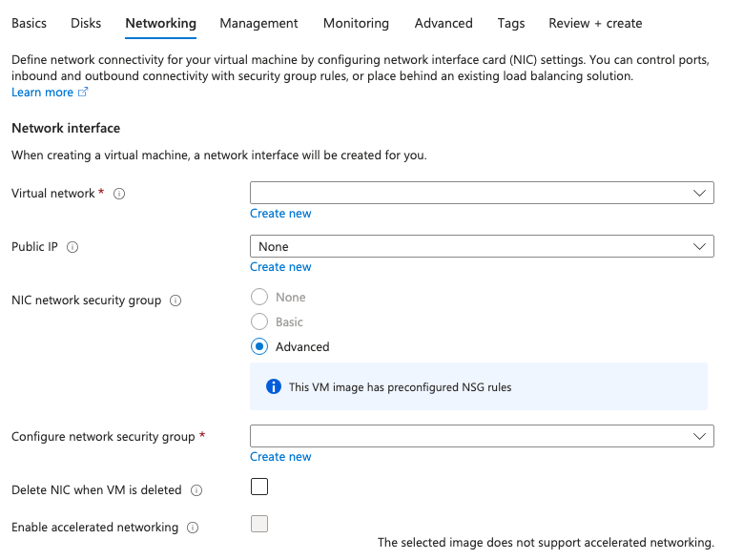Switch to the Basics tab
The width and height of the screenshot is (743, 560).
click(x=29, y=23)
